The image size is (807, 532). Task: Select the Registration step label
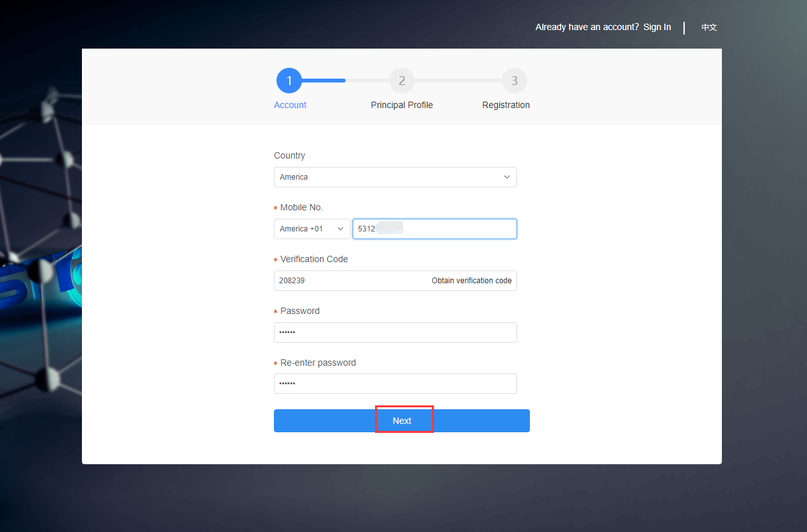pyautogui.click(x=506, y=105)
